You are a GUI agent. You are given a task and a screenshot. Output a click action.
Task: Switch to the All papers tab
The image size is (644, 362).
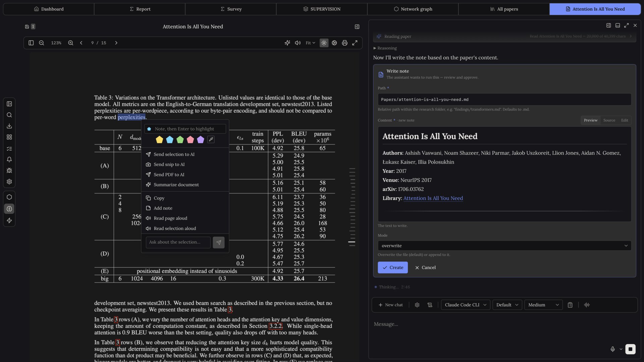tap(504, 9)
